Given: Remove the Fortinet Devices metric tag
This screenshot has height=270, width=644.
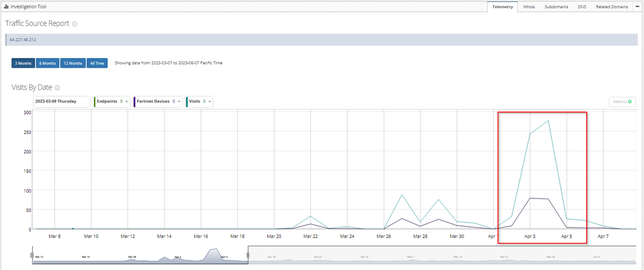Looking at the screenshot, I should click(180, 102).
